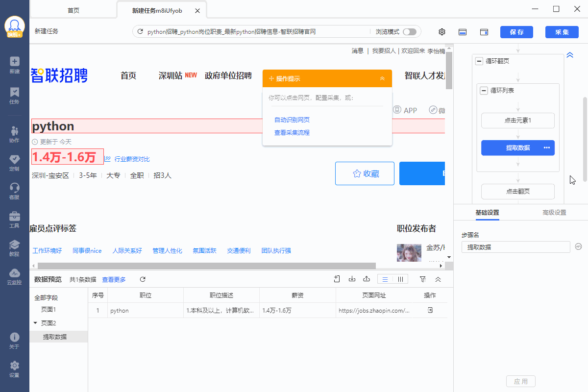Image resolution: width=588 pixels, height=392 pixels.
Task: Click 首页 in the 智联招聘 site navigation
Action: (x=128, y=75)
